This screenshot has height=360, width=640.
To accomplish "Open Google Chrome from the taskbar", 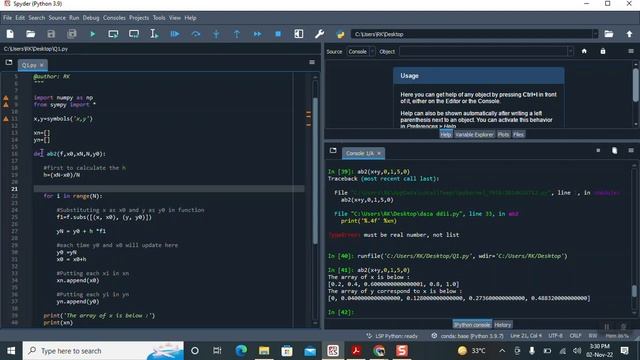I will tap(379, 351).
